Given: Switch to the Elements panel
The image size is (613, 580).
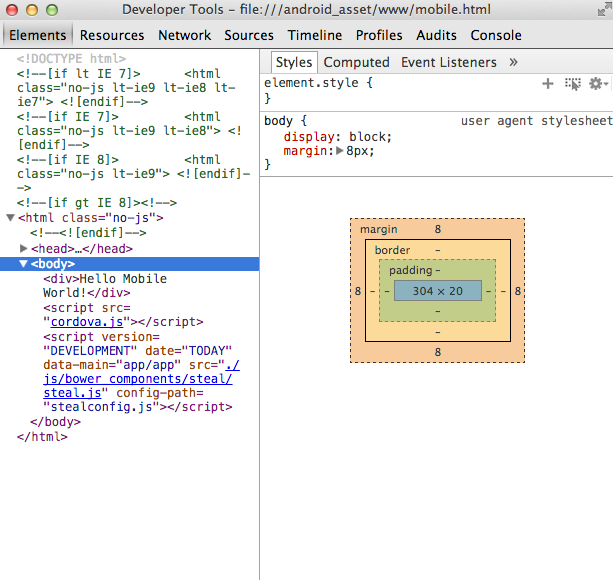Looking at the screenshot, I should coord(38,35).
